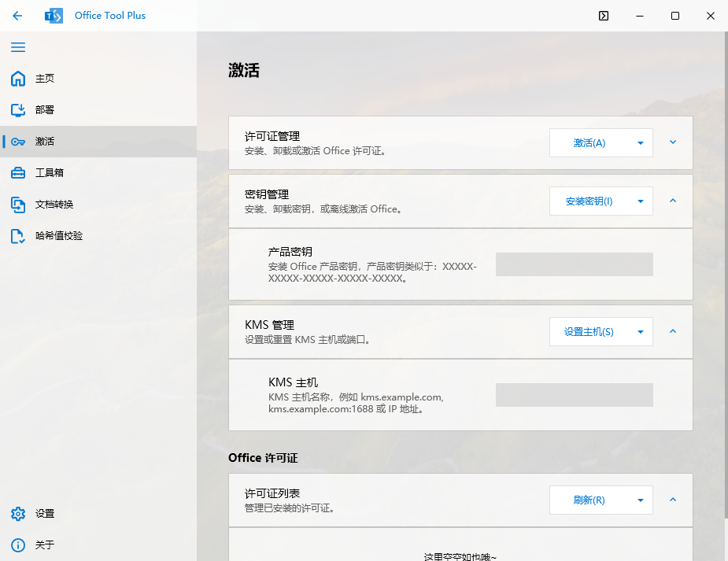
Task: Open the dropdown arrow beside 安装密钥(I)
Action: click(x=641, y=201)
